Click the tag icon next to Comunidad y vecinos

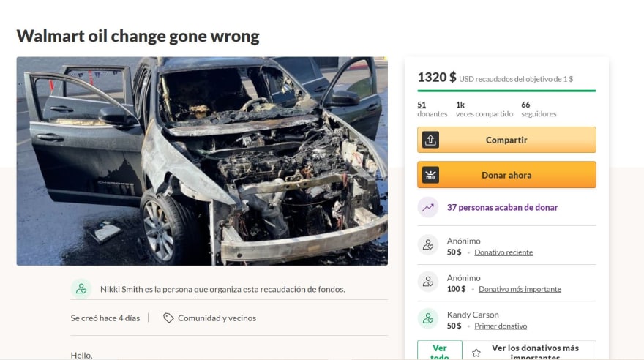click(x=168, y=318)
